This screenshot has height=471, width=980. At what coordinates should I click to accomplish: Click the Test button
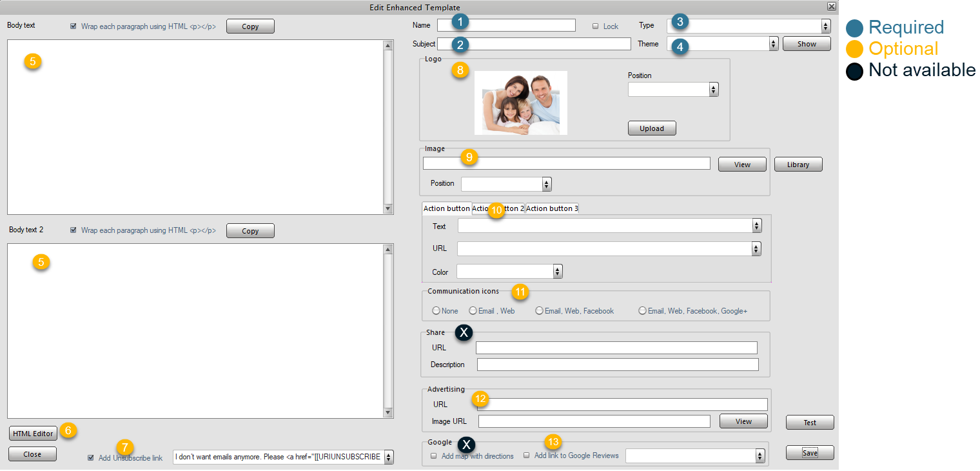[810, 422]
